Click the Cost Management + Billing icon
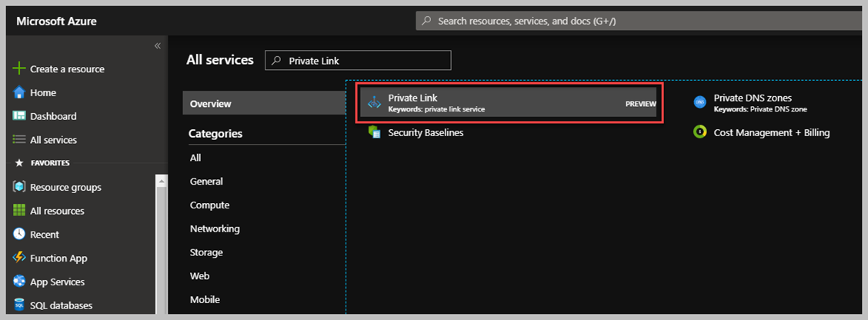 [x=699, y=132]
